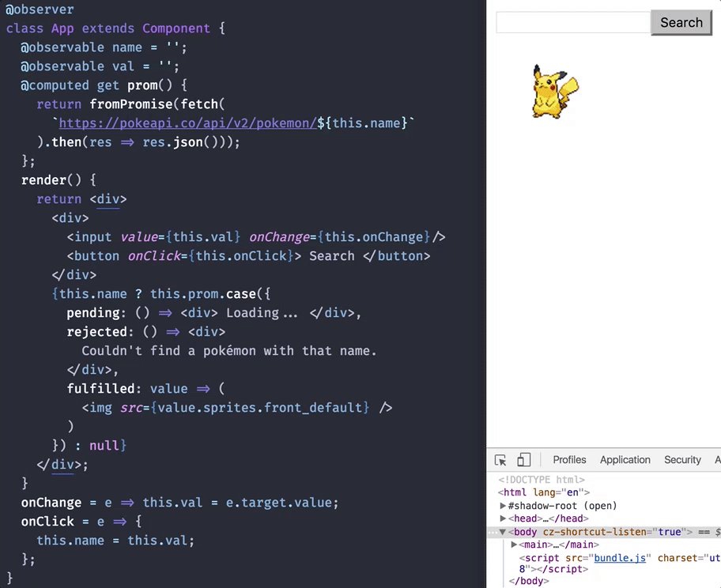
Task: Click the 'fulfilled: value ⇒ (' line
Action: click(145, 389)
